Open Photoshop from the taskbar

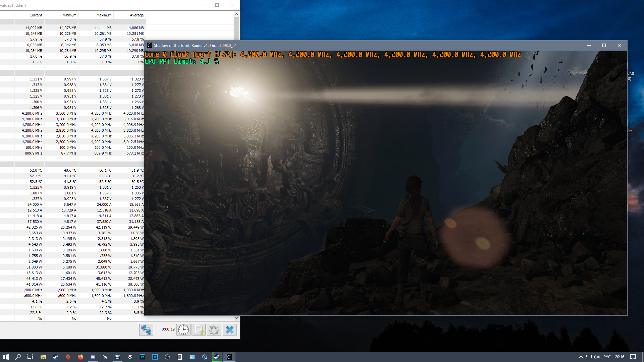(x=143, y=357)
